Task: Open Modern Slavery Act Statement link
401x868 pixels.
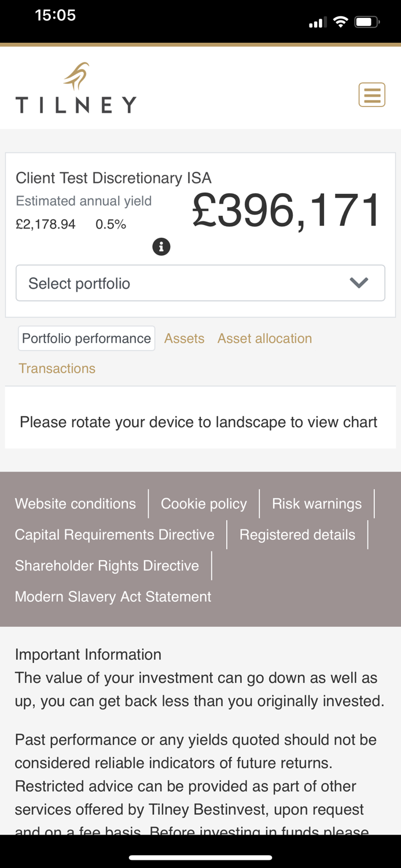Action: click(x=113, y=597)
